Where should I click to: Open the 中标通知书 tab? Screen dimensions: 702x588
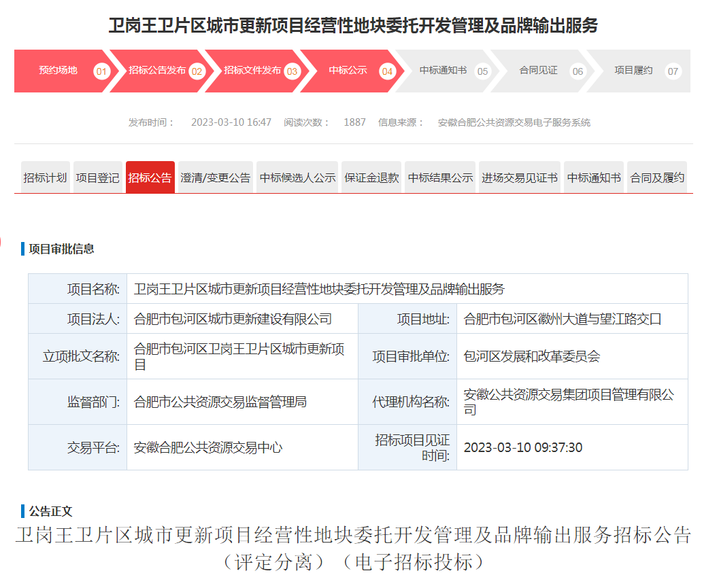[x=594, y=177]
